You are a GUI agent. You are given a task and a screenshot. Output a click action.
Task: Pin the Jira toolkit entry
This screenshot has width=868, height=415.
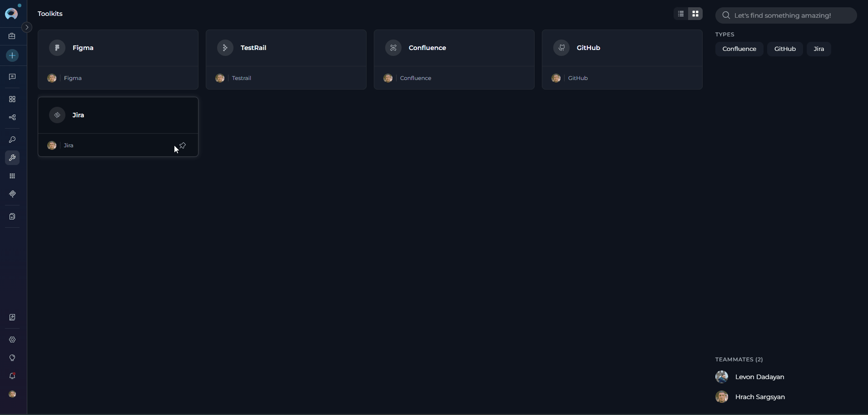point(182,145)
